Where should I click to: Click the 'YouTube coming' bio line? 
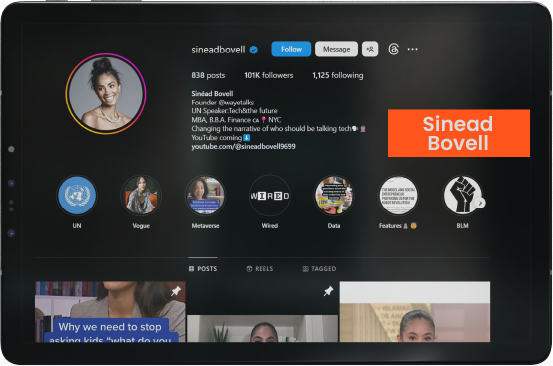pos(220,138)
